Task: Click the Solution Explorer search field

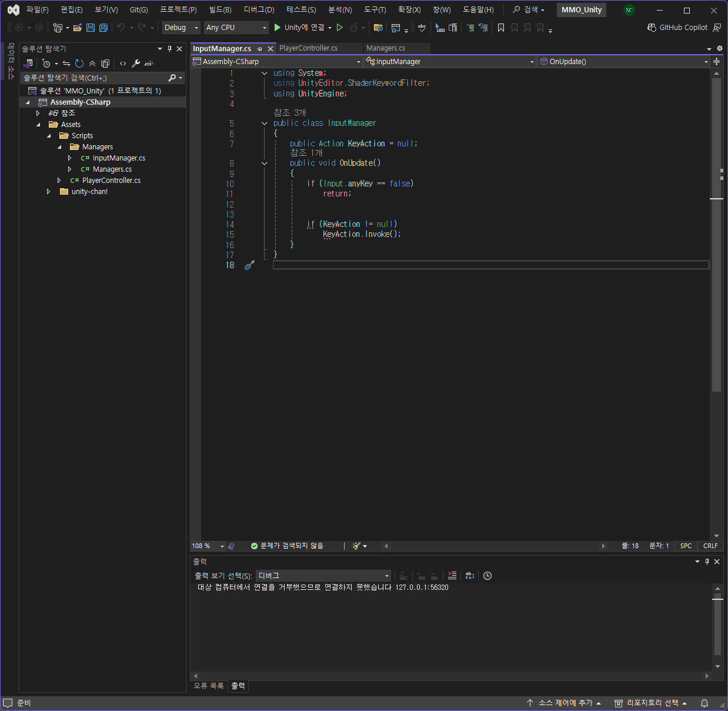Action: pos(94,78)
